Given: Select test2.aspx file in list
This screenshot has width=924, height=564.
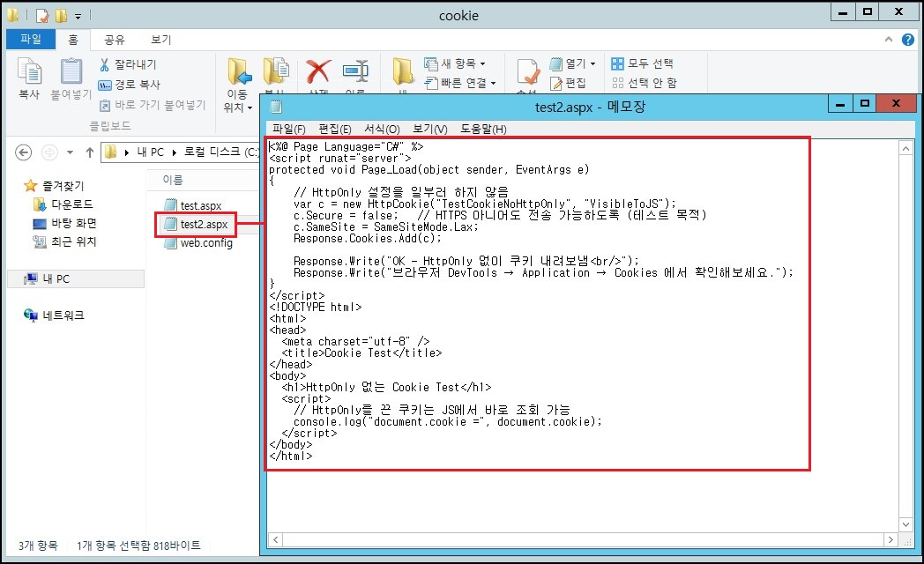Looking at the screenshot, I should (x=197, y=225).
